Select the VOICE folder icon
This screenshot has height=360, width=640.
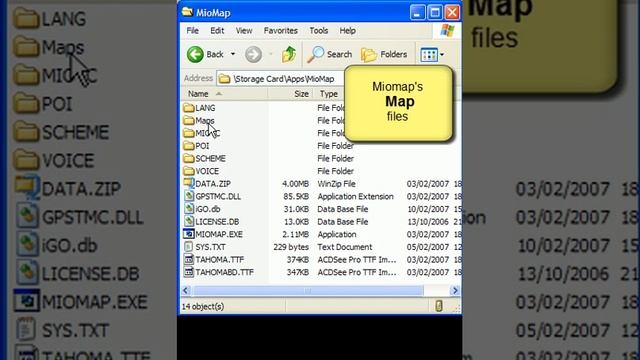[x=189, y=171]
